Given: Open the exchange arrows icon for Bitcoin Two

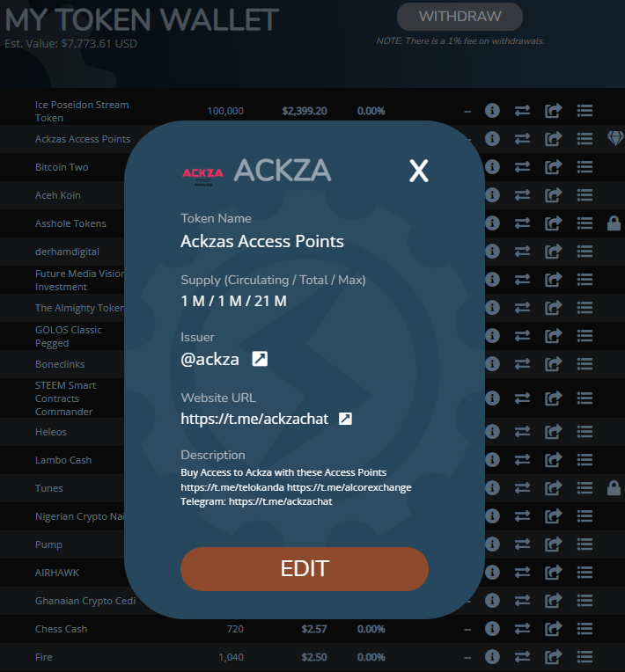Looking at the screenshot, I should (x=522, y=167).
